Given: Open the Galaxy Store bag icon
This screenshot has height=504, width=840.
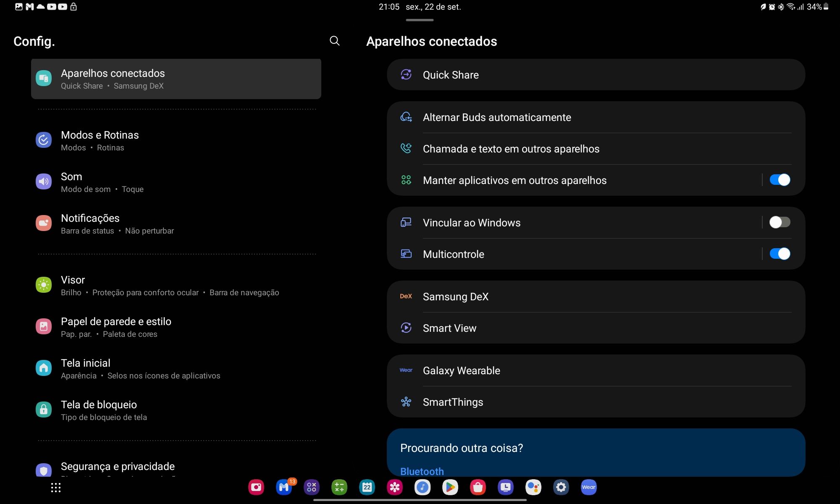Looking at the screenshot, I should [478, 487].
